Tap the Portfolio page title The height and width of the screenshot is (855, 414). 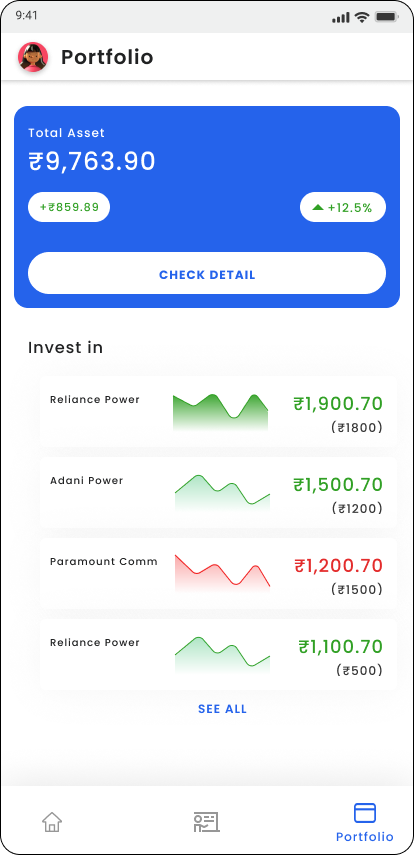click(x=107, y=57)
